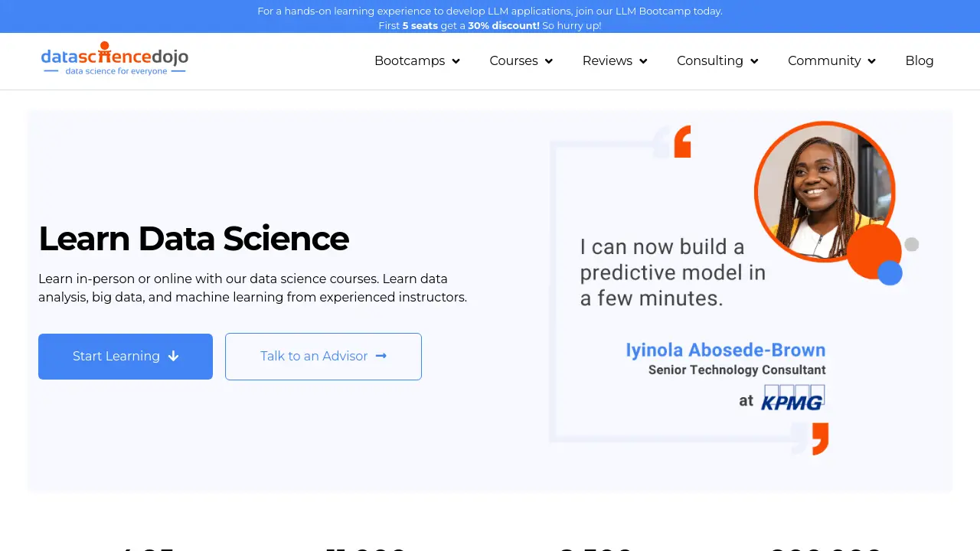Open the Blog menu item
The image size is (980, 551).
[920, 60]
